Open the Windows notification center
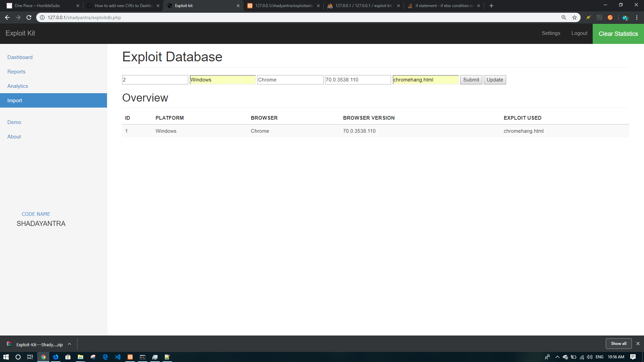644x362 pixels. pyautogui.click(x=633, y=357)
